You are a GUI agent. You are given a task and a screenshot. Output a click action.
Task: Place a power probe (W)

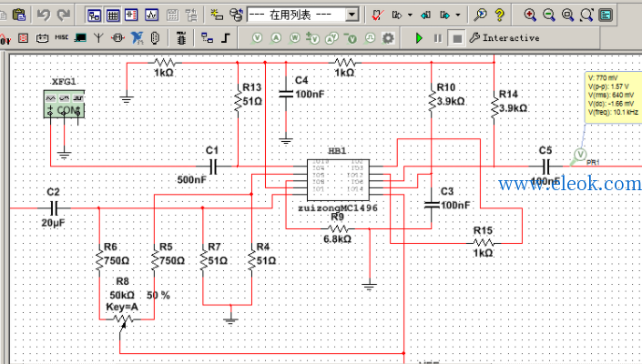(x=295, y=38)
